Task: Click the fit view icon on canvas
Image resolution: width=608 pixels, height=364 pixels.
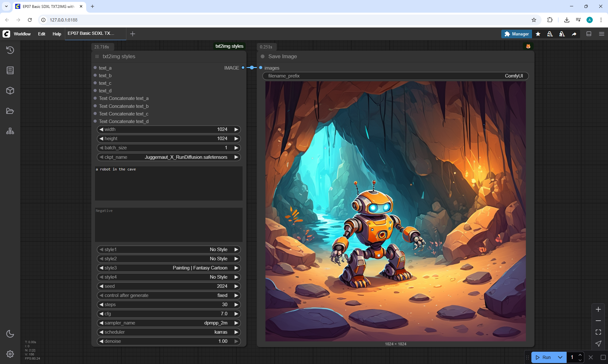Action: 598,332
